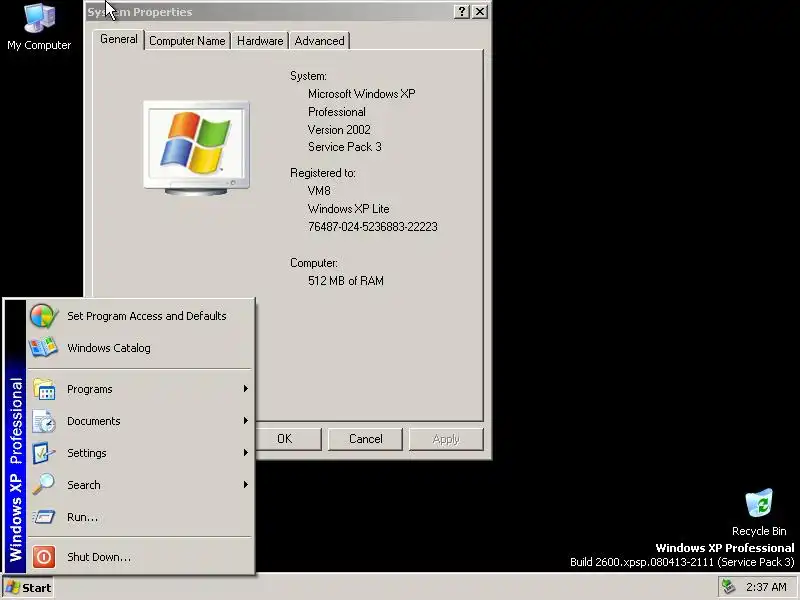Click the greyed-out Apply button

pos(446,439)
